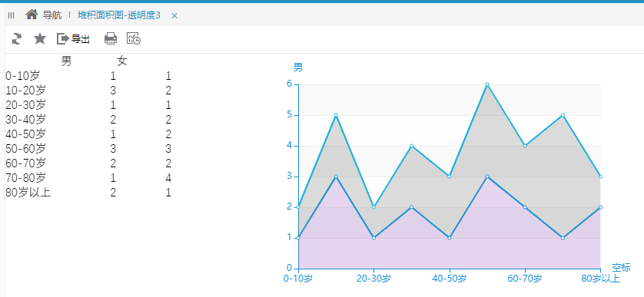The width and height of the screenshot is (644, 297).
Task: Click the 0-10岁 row label in table
Action: click(x=23, y=76)
